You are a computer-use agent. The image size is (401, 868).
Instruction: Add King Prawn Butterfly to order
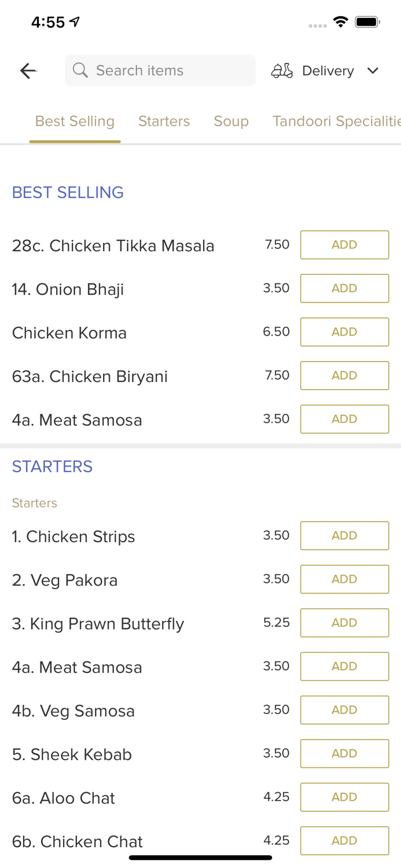(344, 623)
